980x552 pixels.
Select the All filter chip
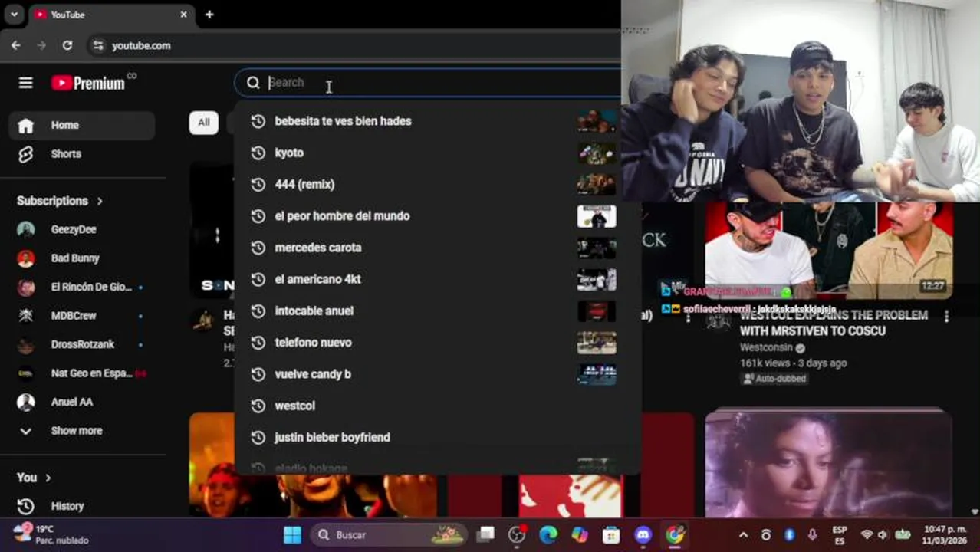(x=203, y=122)
